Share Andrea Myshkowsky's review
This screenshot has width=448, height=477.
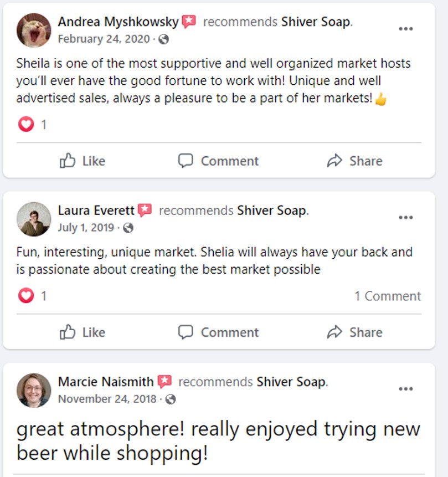pos(354,161)
